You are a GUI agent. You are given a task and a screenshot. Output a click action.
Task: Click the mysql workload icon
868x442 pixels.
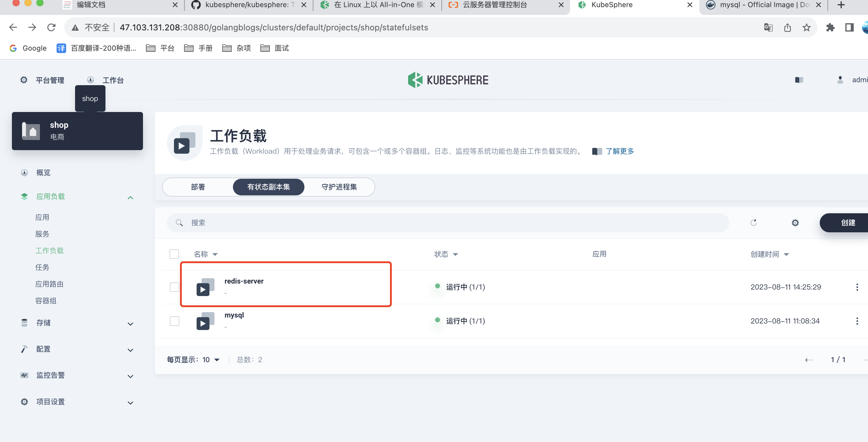pyautogui.click(x=205, y=321)
